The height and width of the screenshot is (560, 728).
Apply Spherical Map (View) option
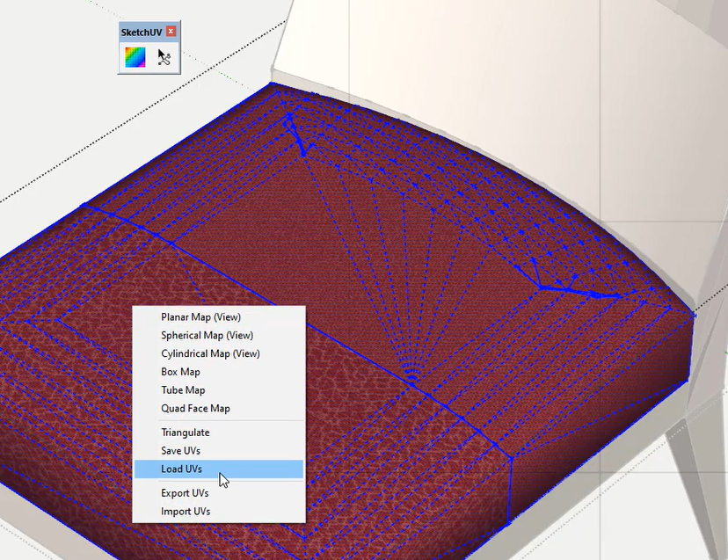coord(207,335)
